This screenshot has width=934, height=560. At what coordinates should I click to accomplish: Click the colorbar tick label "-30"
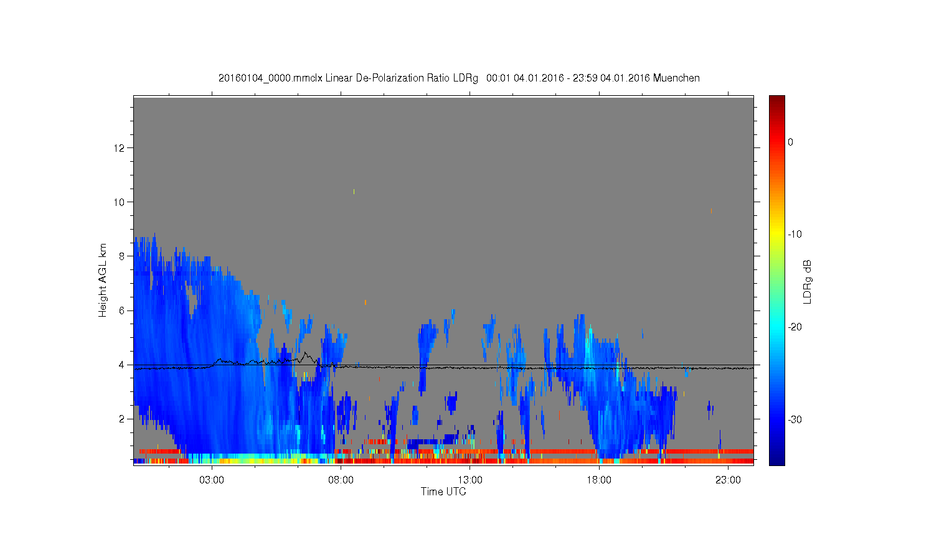click(x=795, y=420)
